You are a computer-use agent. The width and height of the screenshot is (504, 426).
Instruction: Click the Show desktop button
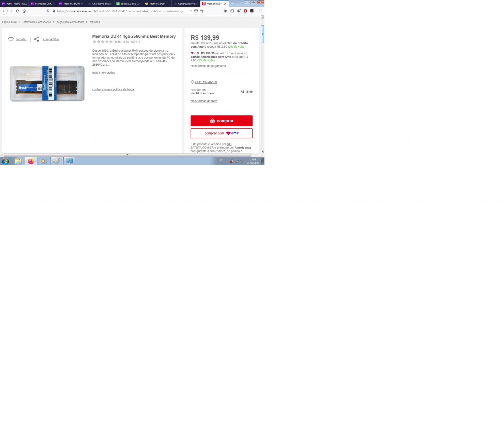click(263, 161)
